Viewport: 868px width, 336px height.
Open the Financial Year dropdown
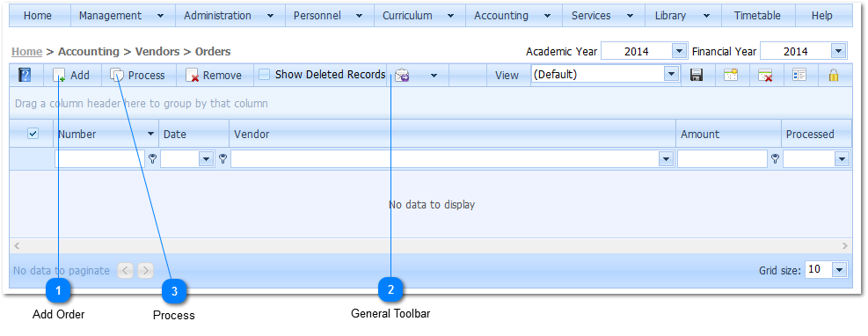pos(839,52)
